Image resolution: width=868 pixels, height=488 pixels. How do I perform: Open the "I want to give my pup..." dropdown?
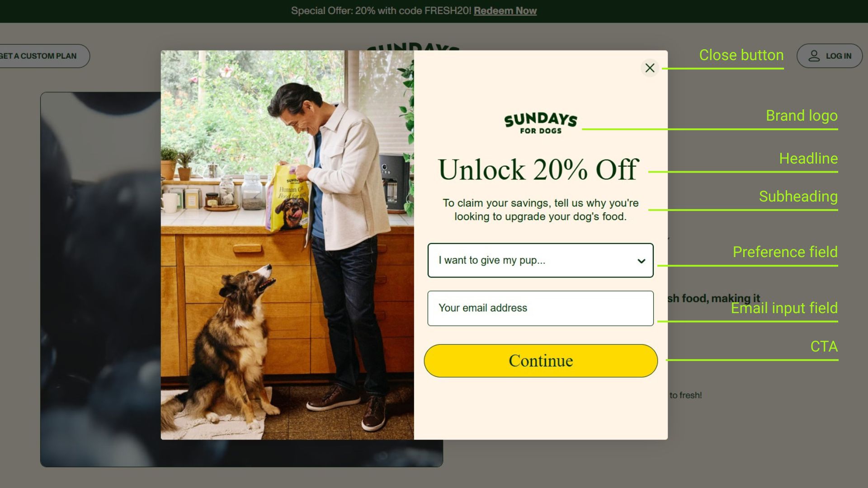pos(540,260)
